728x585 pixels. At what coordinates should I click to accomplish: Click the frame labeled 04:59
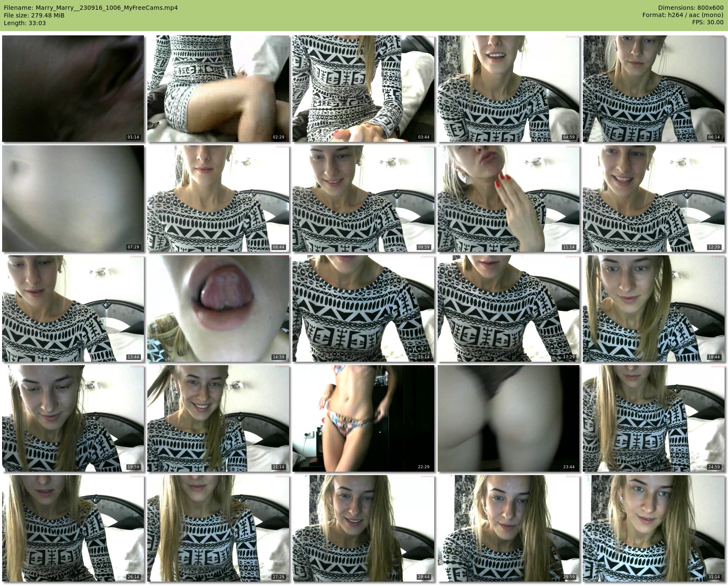click(508, 89)
